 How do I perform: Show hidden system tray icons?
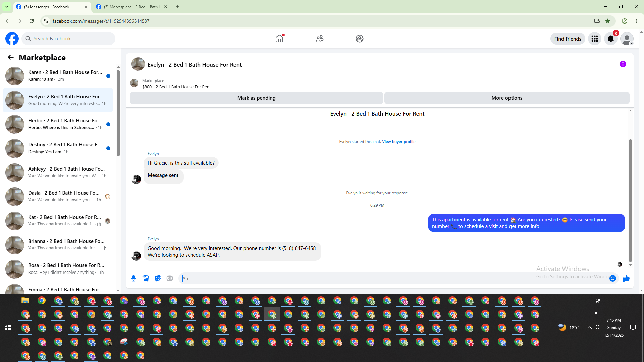click(589, 328)
